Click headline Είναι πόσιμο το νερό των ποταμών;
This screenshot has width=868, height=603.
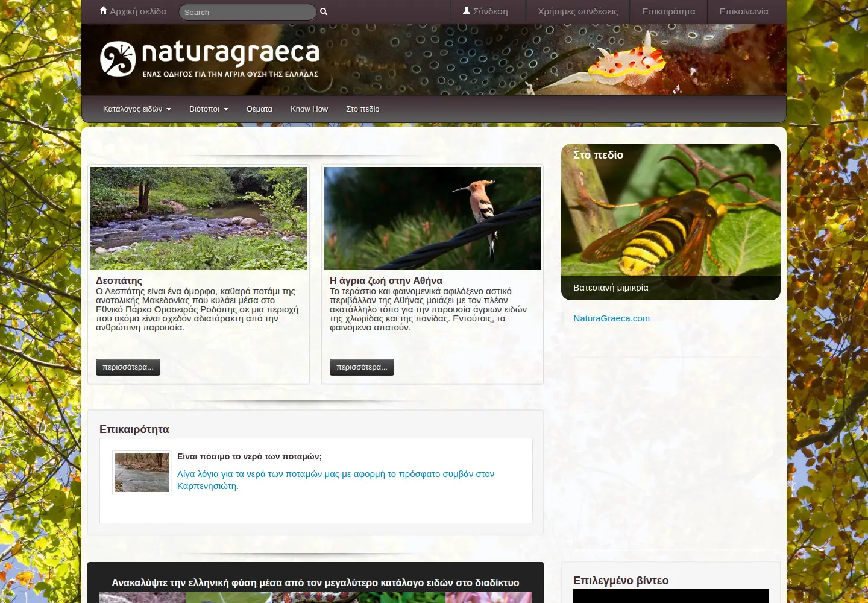click(250, 456)
